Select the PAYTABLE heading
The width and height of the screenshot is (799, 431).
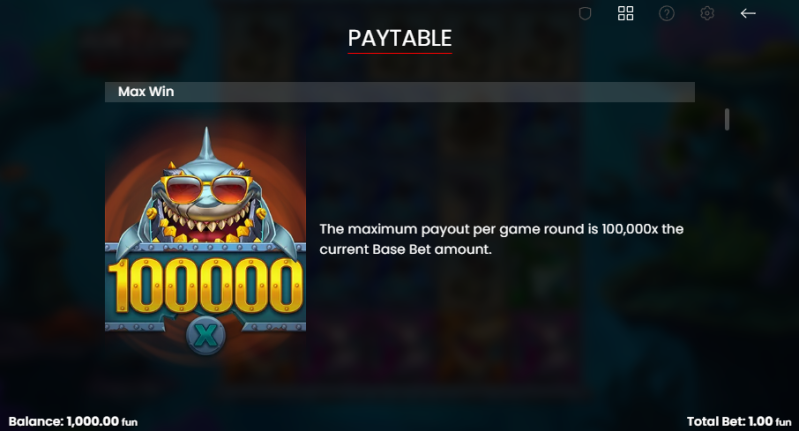400,38
